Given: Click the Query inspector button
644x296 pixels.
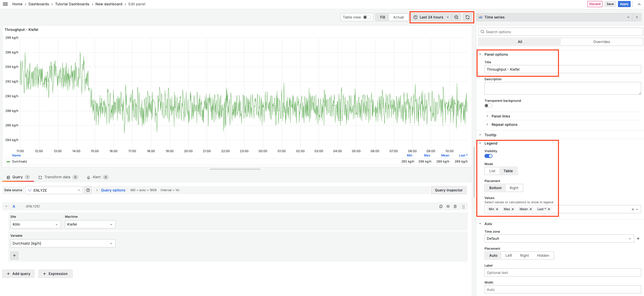Looking at the screenshot, I should click(x=449, y=190).
